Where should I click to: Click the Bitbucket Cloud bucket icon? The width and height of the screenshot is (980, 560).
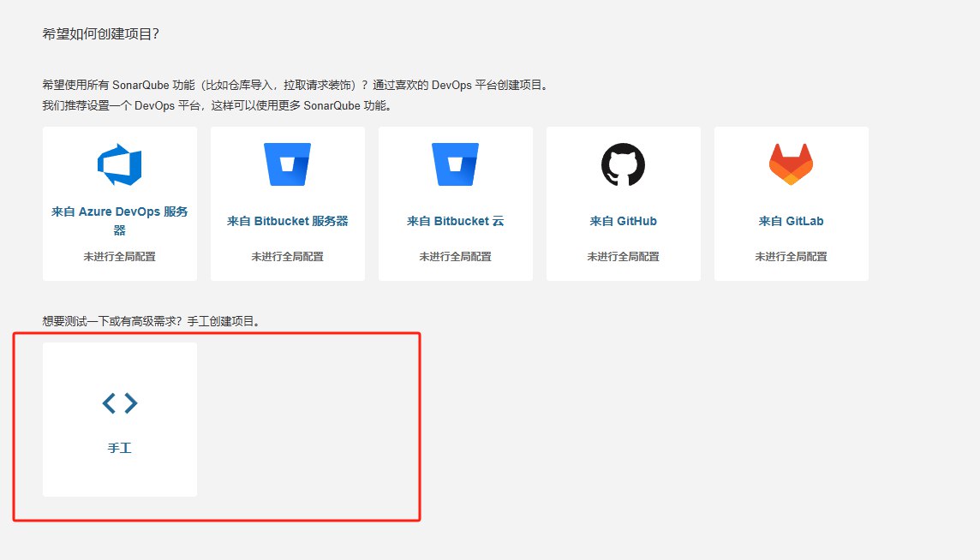[455, 164]
